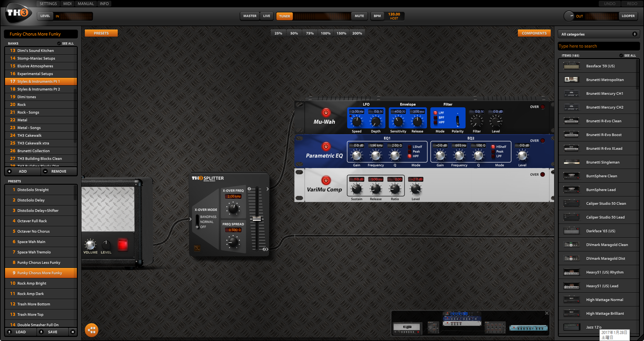Click the master output level knob

pos(569,16)
